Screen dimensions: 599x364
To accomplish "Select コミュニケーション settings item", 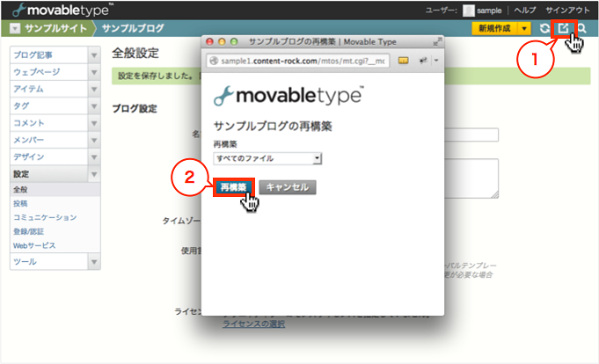I will pos(45,217).
